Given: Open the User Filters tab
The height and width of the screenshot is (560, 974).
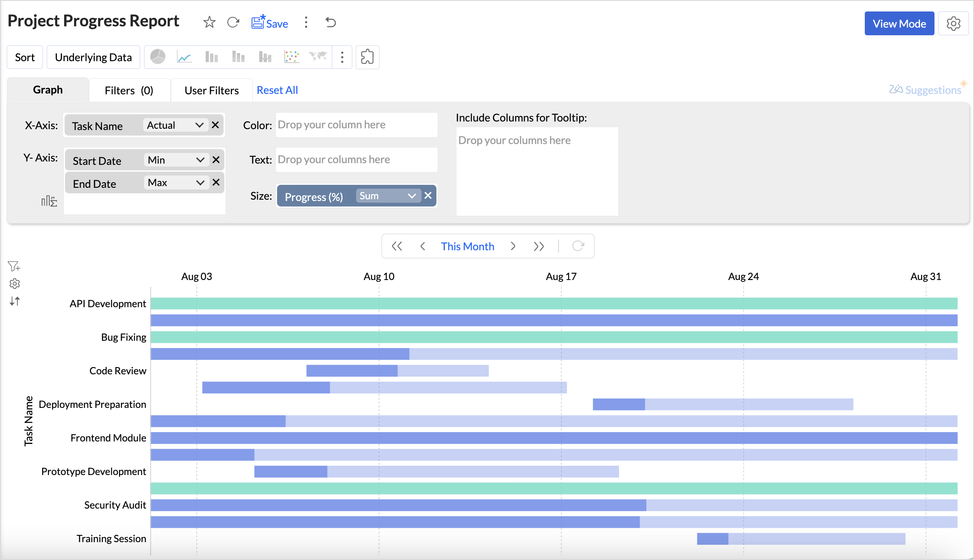Looking at the screenshot, I should point(211,91).
